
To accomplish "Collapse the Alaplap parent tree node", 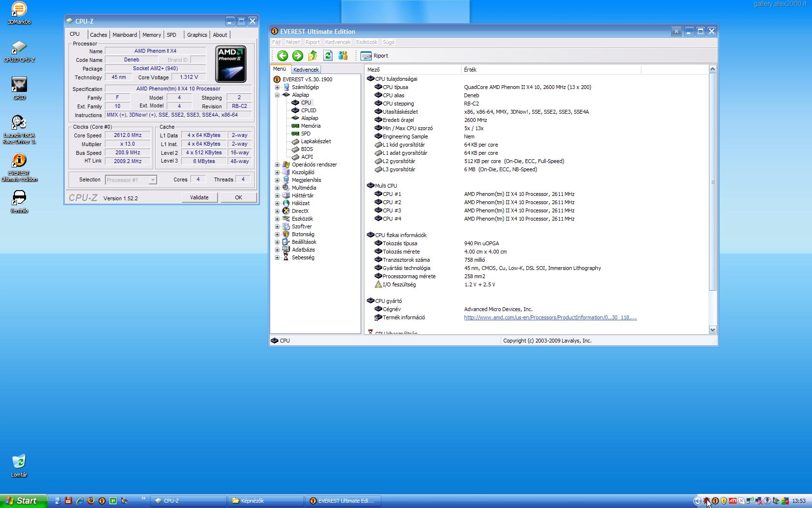I will (x=277, y=95).
